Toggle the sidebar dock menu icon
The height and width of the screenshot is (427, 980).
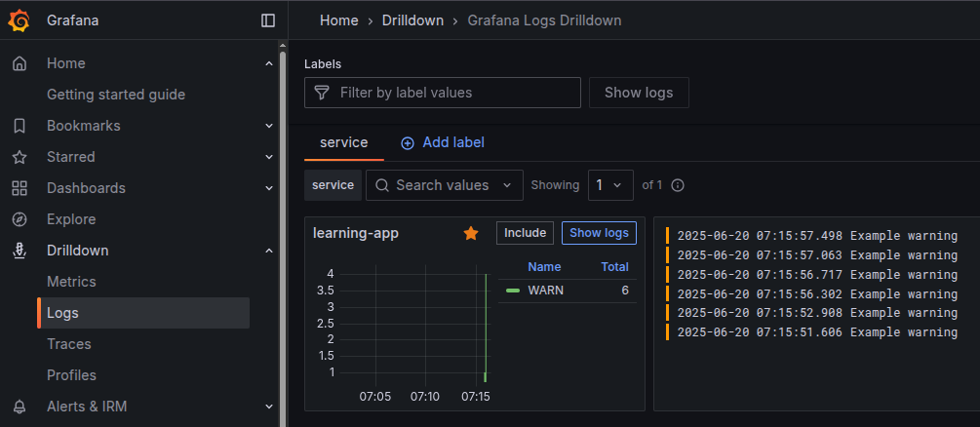point(268,20)
